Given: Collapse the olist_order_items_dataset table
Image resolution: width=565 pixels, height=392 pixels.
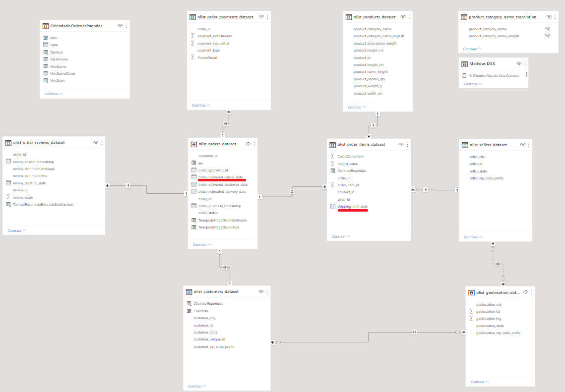Looking at the screenshot, I should [340, 236].
